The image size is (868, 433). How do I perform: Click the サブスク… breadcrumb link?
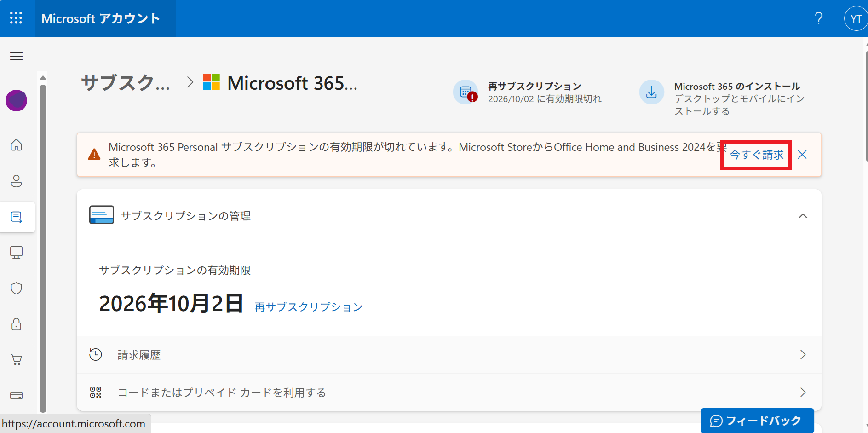point(126,83)
